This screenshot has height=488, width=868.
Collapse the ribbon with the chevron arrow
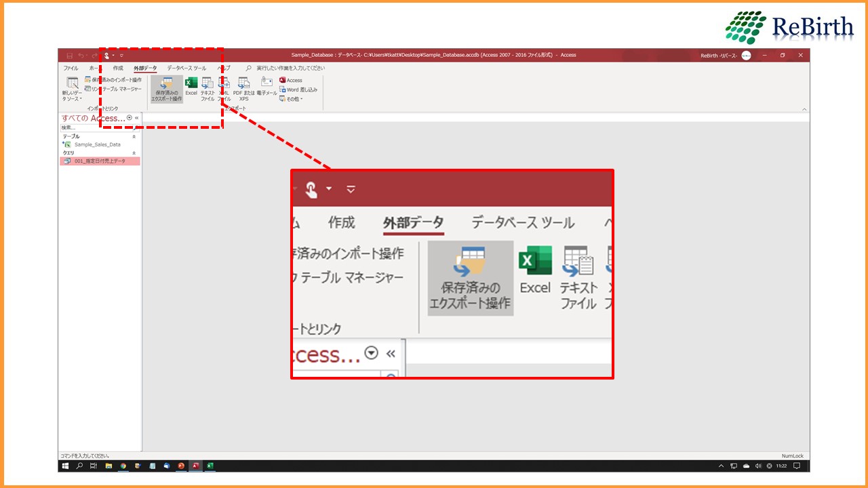[804, 109]
